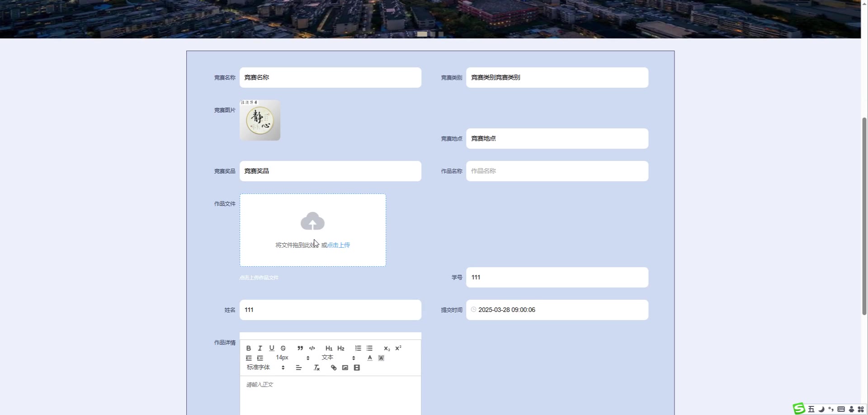Apply Heading 2 style
868x415 pixels.
tap(341, 348)
